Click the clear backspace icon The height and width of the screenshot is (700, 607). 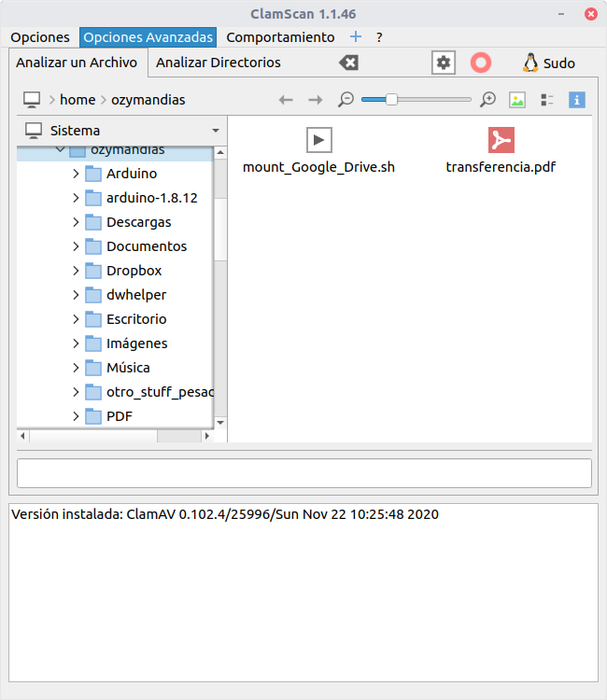click(x=349, y=63)
